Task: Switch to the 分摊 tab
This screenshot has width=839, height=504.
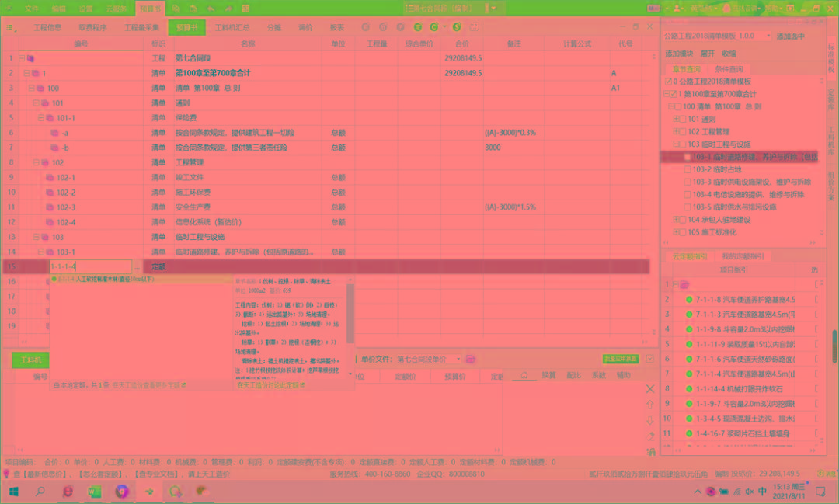Action: [x=274, y=27]
